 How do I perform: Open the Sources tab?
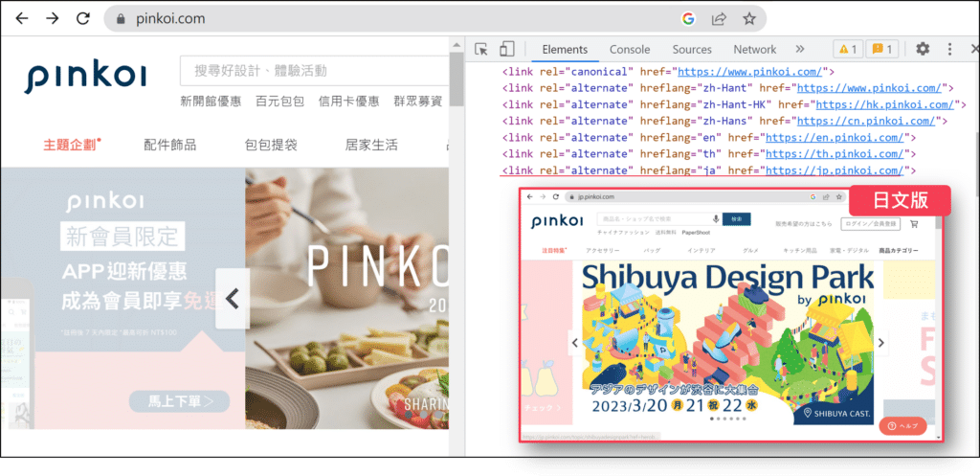point(691,50)
